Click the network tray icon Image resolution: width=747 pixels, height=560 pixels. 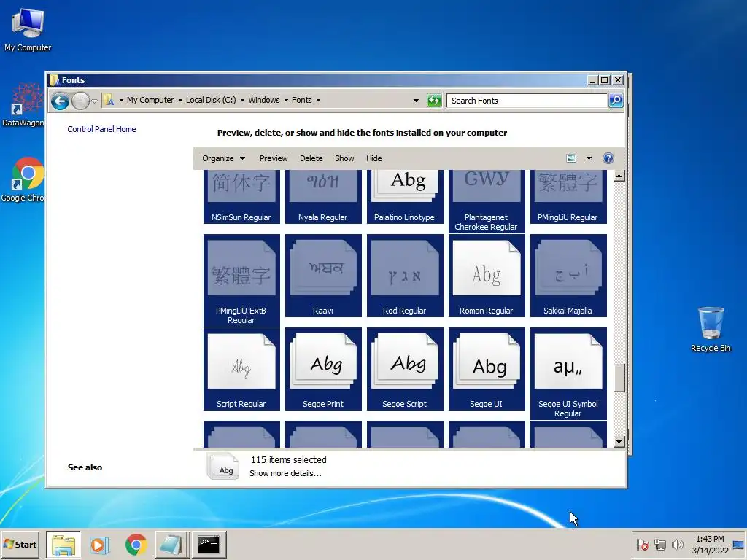659,544
